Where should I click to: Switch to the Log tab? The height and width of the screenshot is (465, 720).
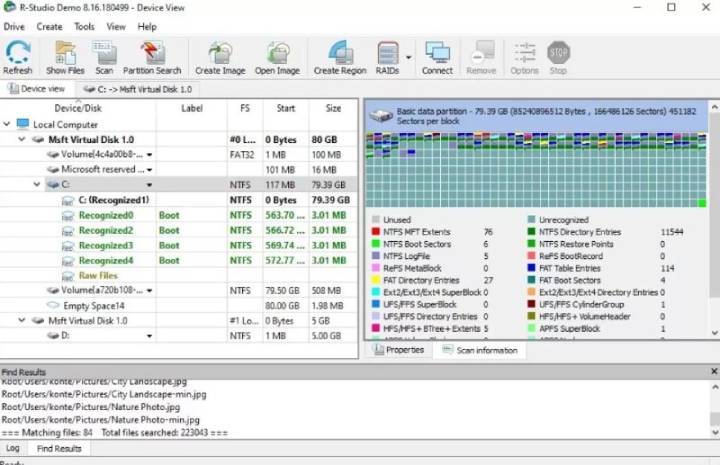13,448
